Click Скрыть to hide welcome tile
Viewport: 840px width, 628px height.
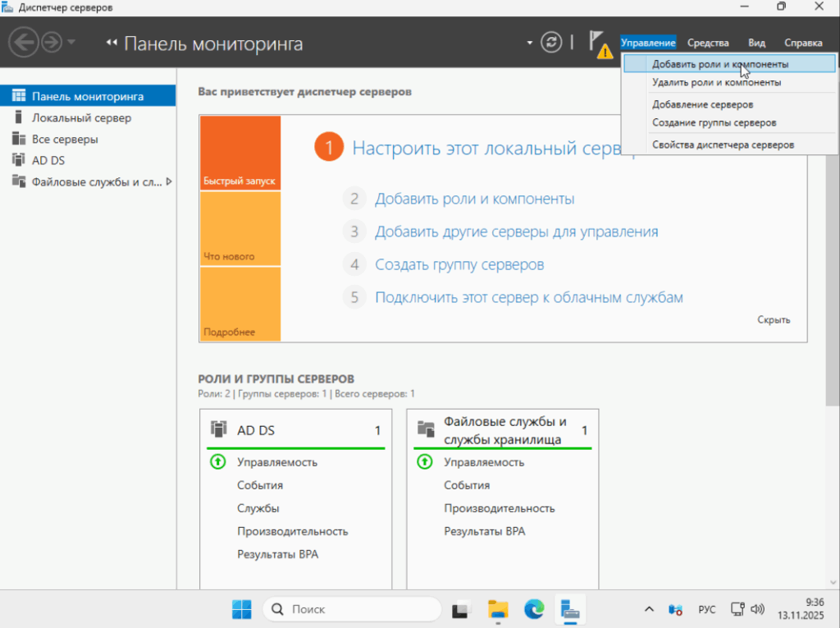(774, 319)
